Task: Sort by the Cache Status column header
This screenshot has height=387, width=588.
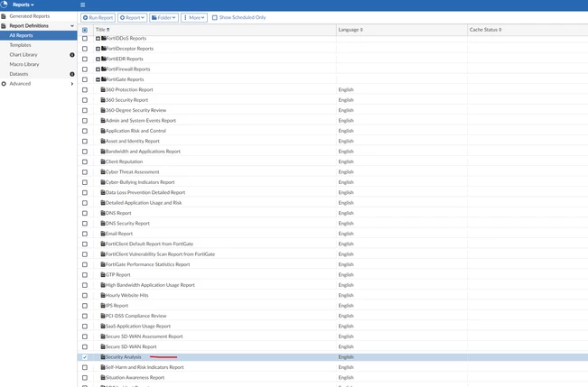Action: pos(485,30)
